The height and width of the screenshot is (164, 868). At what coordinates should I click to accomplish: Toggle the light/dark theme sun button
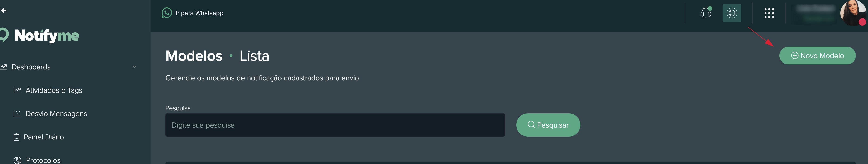point(732,13)
